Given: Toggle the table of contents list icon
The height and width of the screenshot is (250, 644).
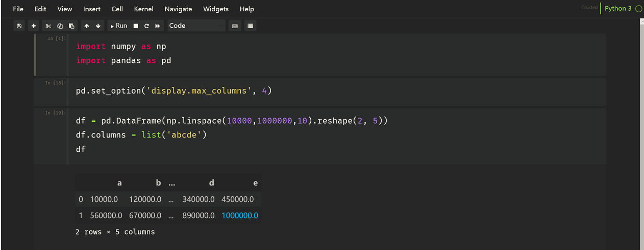Looking at the screenshot, I should 250,26.
